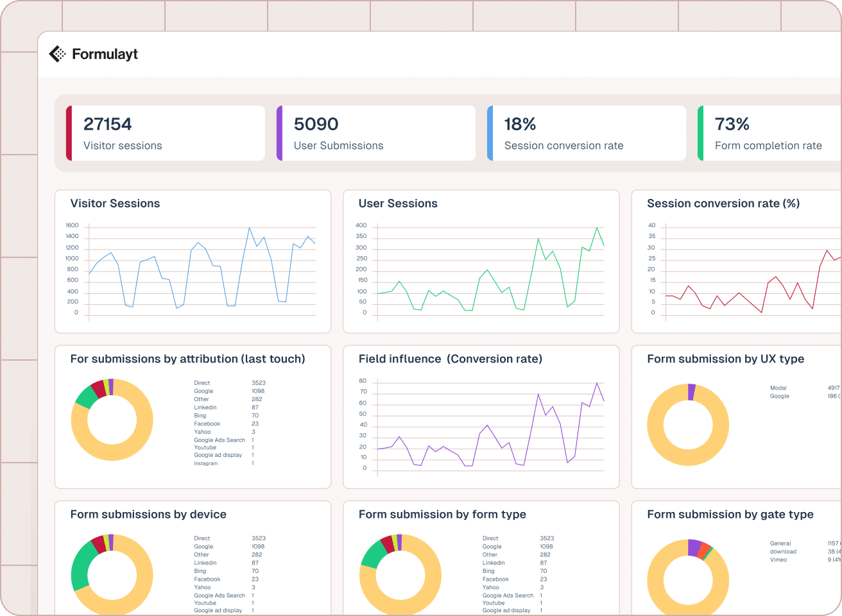Image resolution: width=842 pixels, height=616 pixels.
Task: Click 'For submissions by attribution (last touch)' heading
Action: pos(187,359)
